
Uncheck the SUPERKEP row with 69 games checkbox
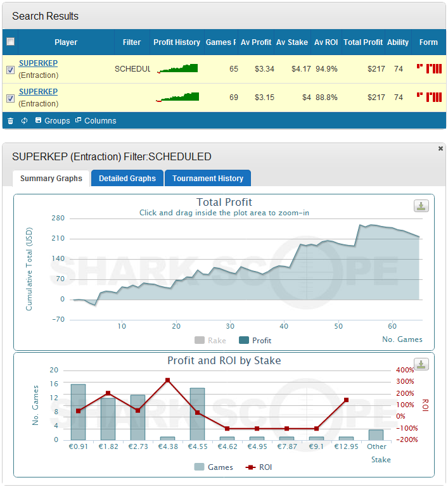tap(10, 98)
